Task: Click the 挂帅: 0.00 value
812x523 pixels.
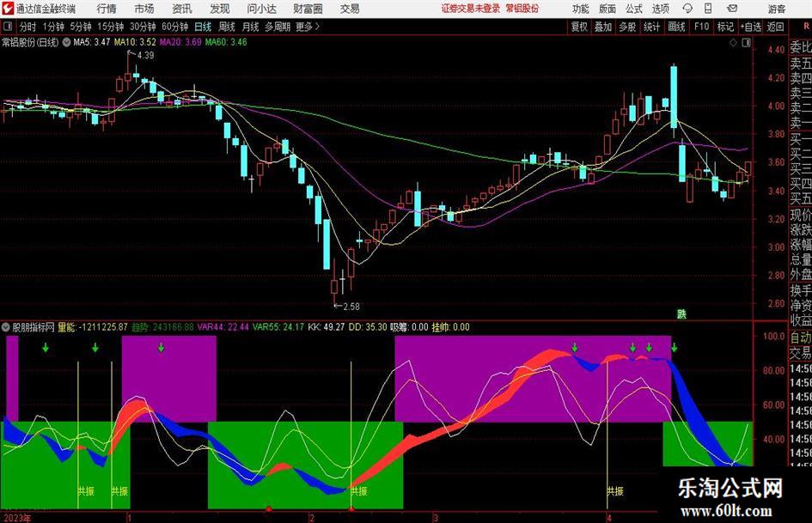Action: 450,327
